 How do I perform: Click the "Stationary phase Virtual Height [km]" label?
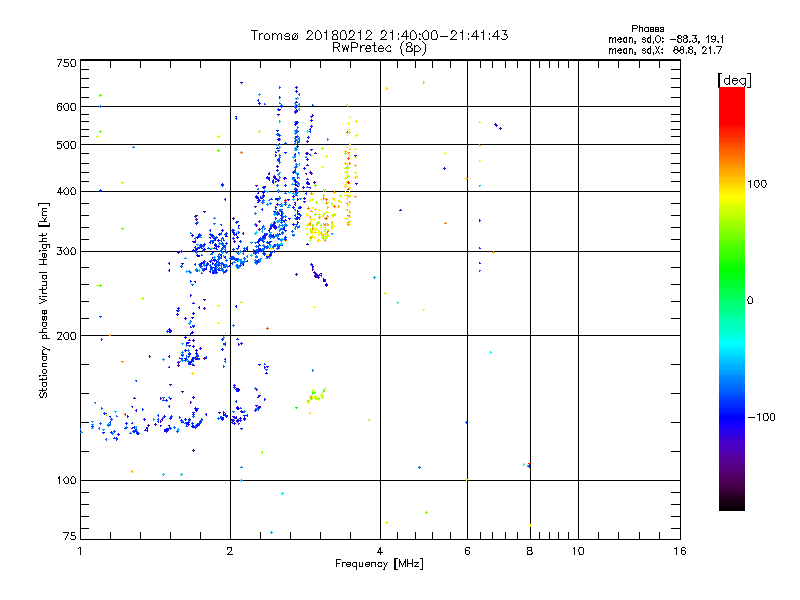(x=44, y=300)
